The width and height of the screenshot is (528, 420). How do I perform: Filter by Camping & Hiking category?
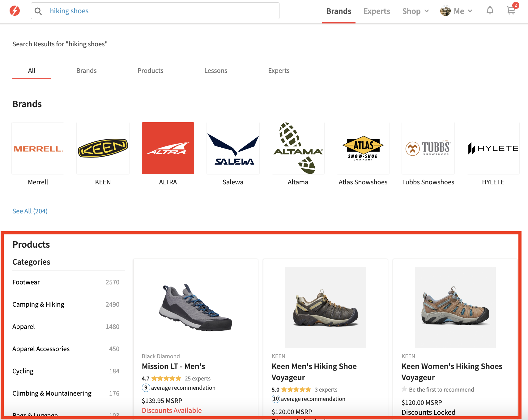pyautogui.click(x=66, y=304)
